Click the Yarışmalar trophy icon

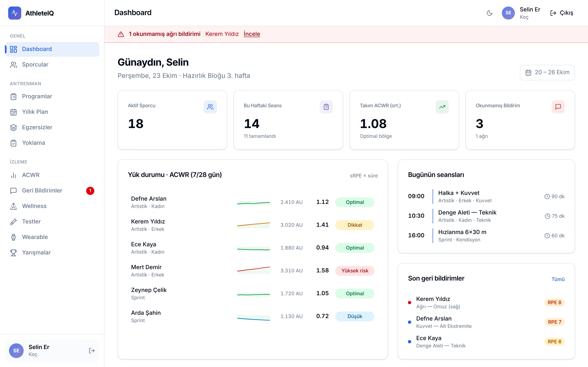pyautogui.click(x=14, y=253)
